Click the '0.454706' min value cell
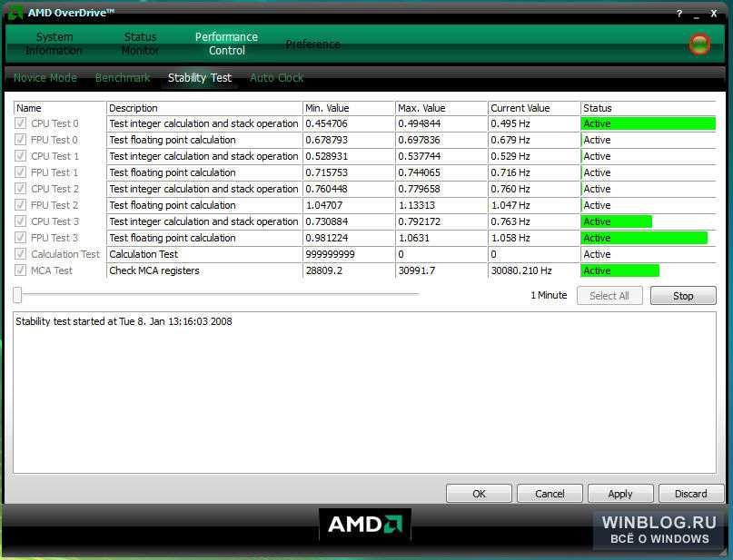733x560 pixels. pyautogui.click(x=349, y=123)
